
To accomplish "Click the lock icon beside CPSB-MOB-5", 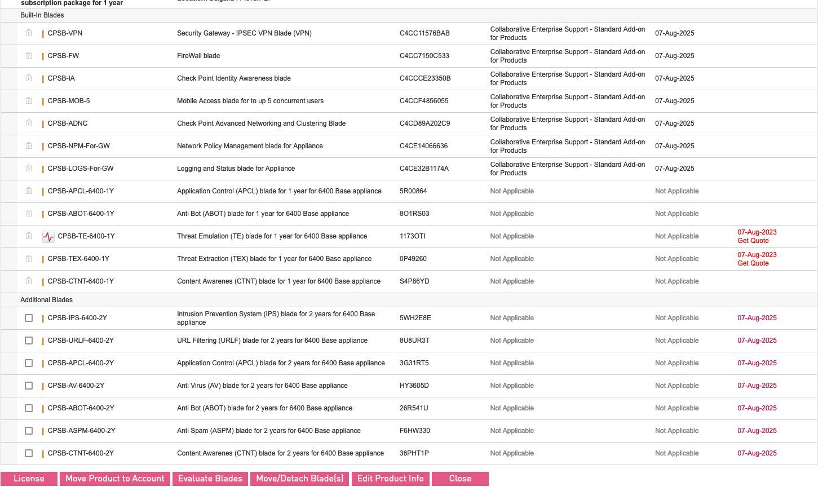I will [29, 101].
